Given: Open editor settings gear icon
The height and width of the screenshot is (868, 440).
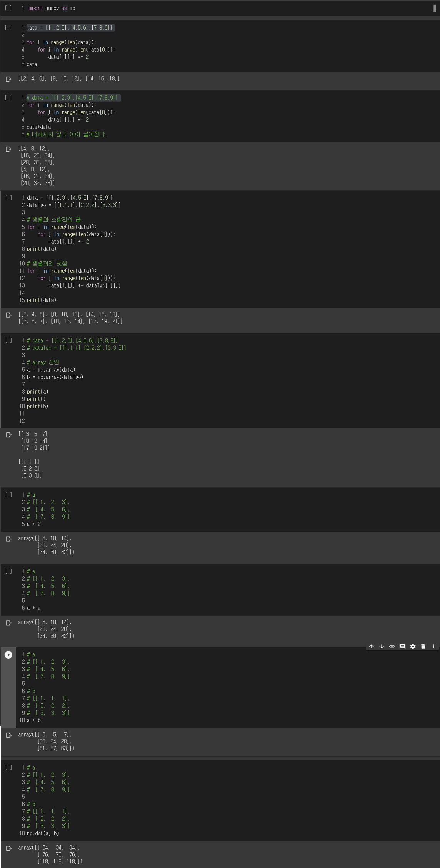Looking at the screenshot, I should pyautogui.click(x=413, y=646).
